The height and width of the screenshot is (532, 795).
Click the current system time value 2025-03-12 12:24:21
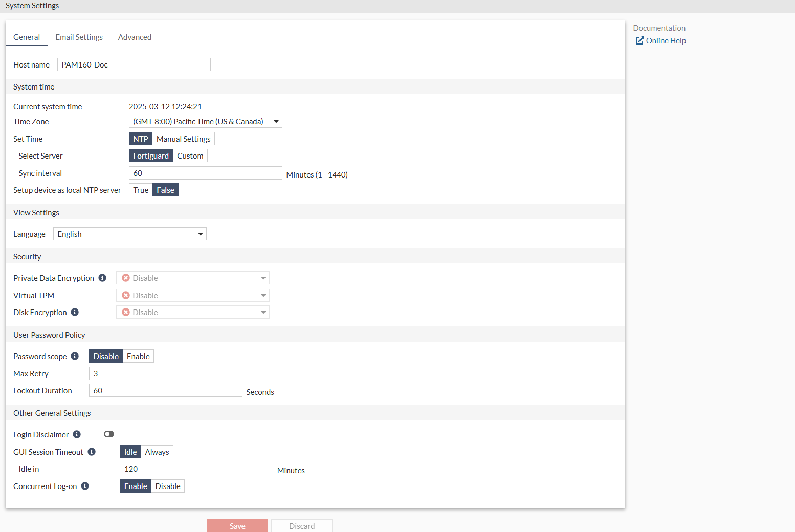165,106
